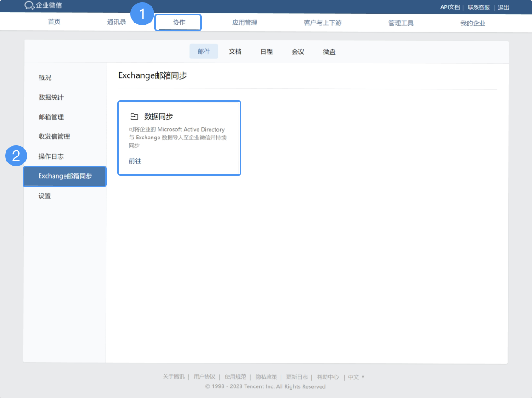The image size is (532, 398).
Task: Click the 前往 link in 数据同步 card
Action: tap(135, 161)
